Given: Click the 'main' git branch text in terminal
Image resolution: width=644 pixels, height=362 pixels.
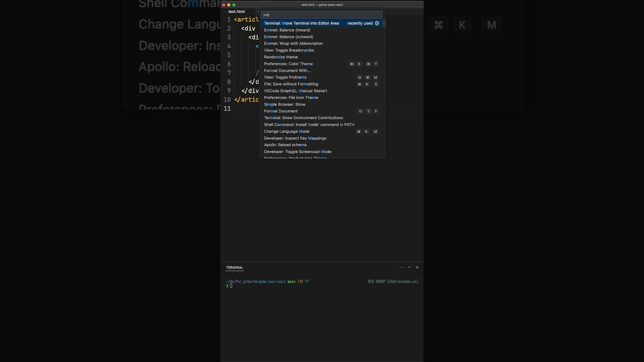Looking at the screenshot, I should [x=291, y=282].
